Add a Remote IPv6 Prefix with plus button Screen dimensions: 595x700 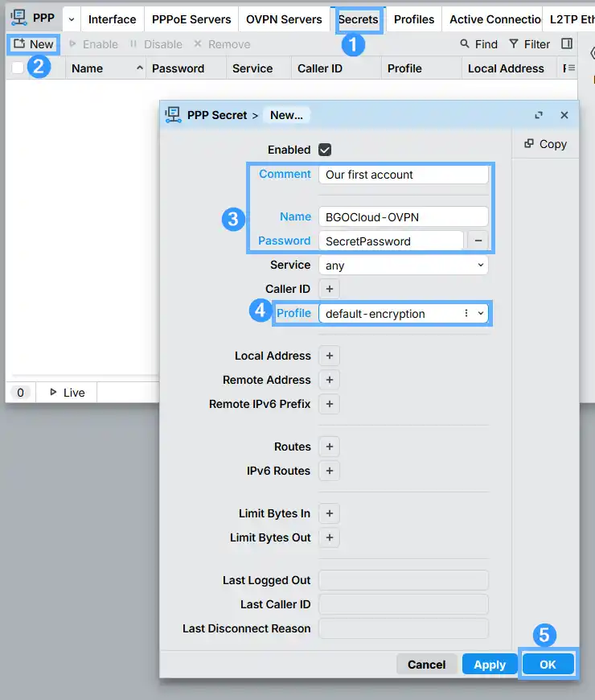tap(329, 404)
